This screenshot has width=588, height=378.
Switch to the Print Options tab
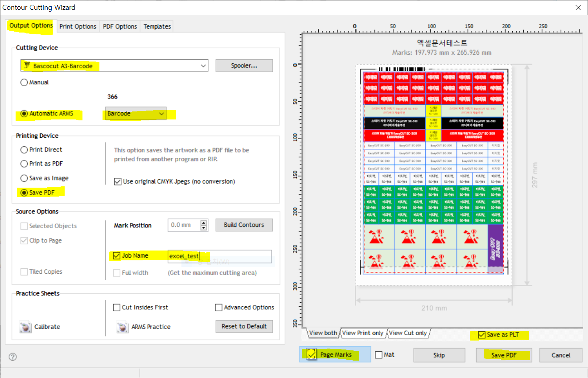pos(78,26)
